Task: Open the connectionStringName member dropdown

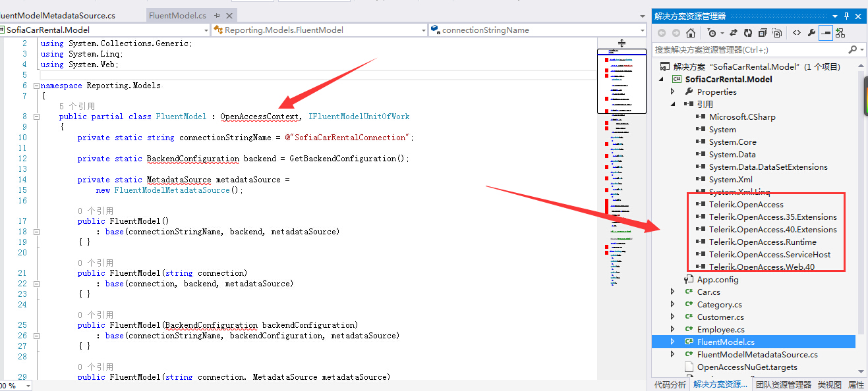Action: coord(642,30)
